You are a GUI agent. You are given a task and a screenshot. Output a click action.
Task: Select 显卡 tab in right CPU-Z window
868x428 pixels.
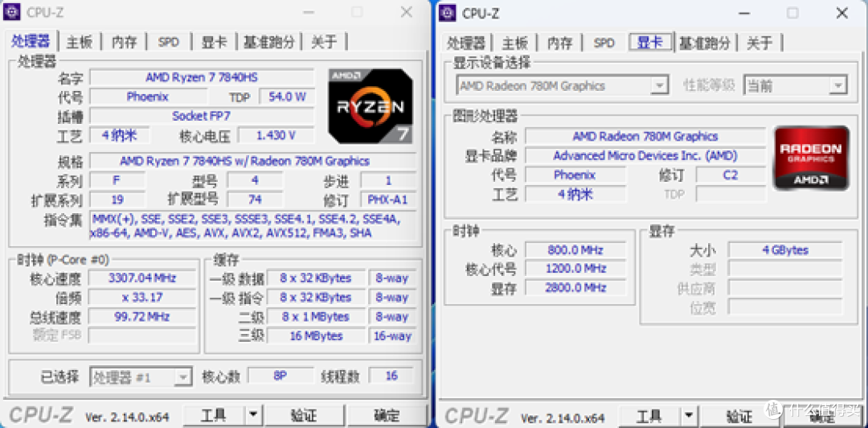pyautogui.click(x=650, y=42)
